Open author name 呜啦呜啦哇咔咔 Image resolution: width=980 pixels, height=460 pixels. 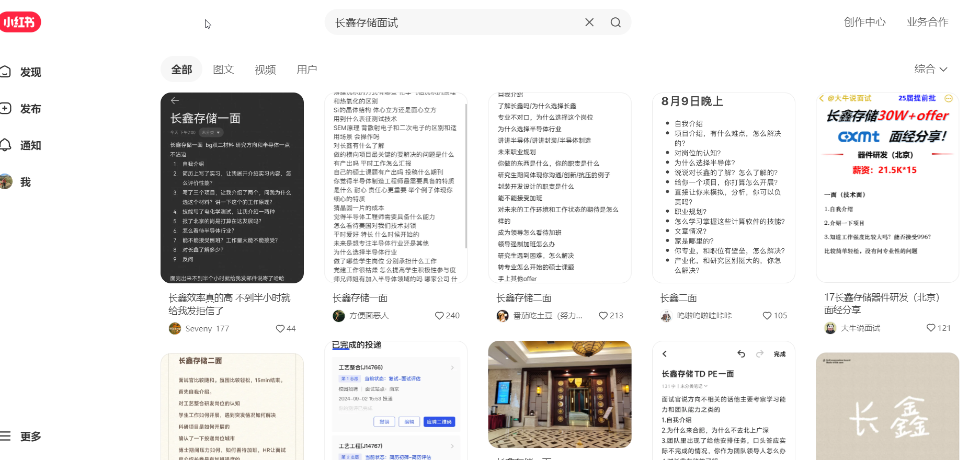coord(704,316)
